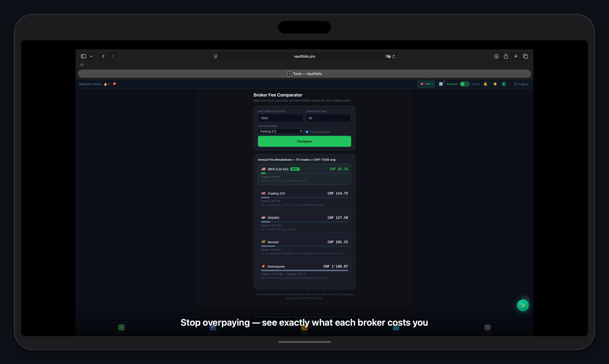Open notifications bell
609x364 pixels.
486,84
